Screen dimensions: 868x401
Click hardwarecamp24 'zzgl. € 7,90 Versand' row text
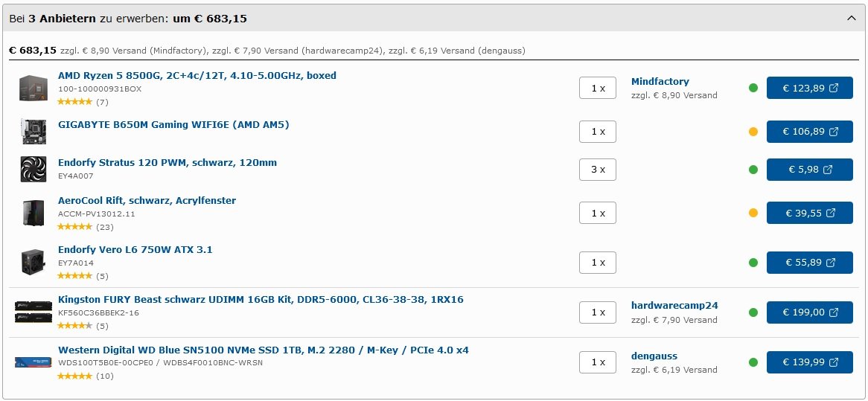click(674, 320)
